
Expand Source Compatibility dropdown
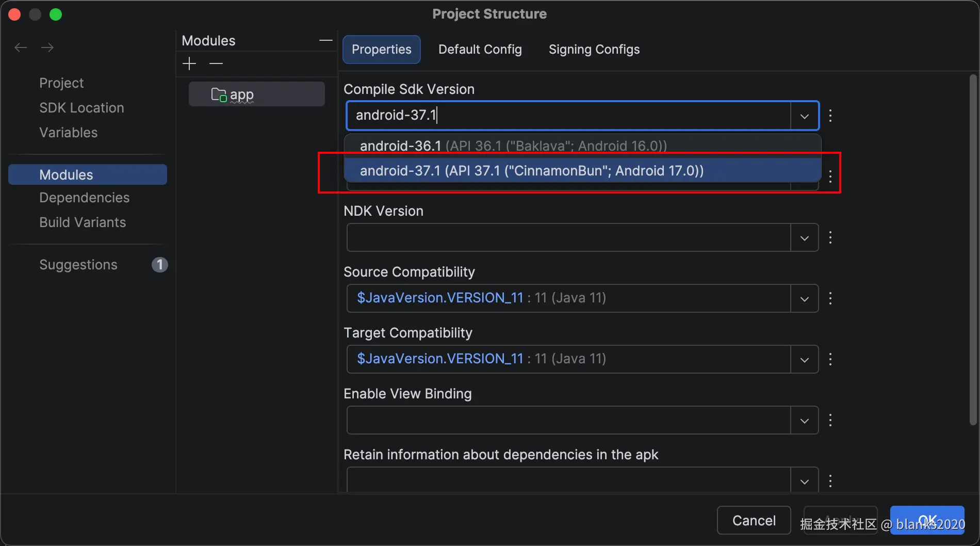[804, 298]
